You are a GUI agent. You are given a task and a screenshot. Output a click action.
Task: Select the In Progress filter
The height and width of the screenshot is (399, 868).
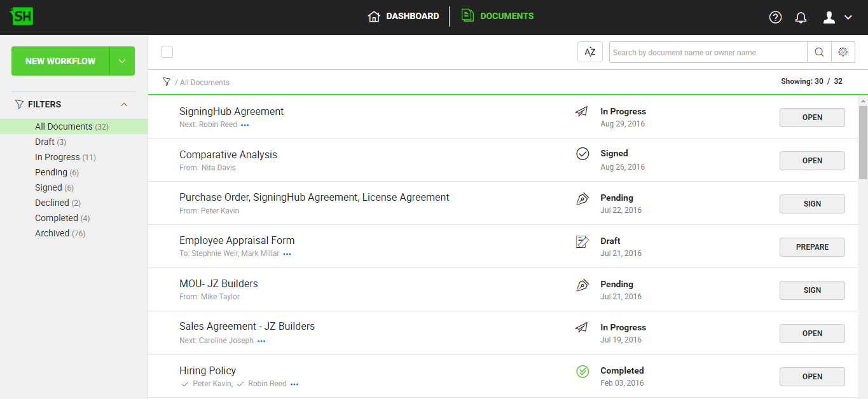pos(57,157)
